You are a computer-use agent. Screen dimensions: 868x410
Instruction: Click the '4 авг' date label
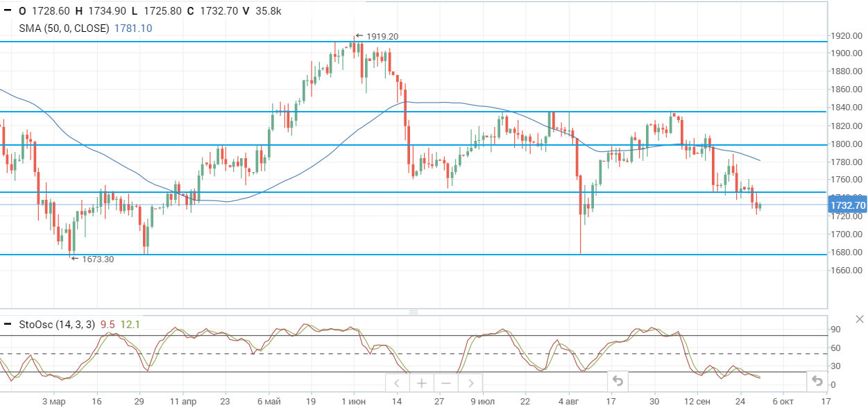pos(568,401)
